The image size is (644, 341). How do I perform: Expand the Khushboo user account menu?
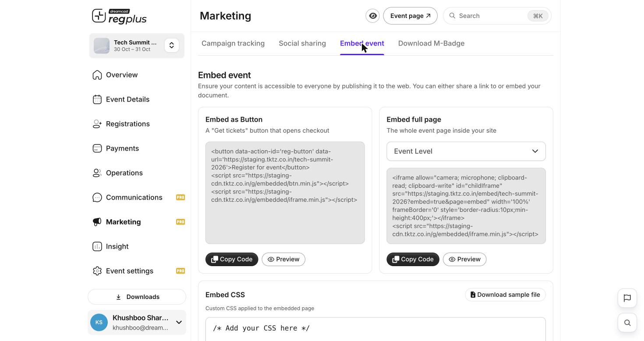click(x=179, y=322)
